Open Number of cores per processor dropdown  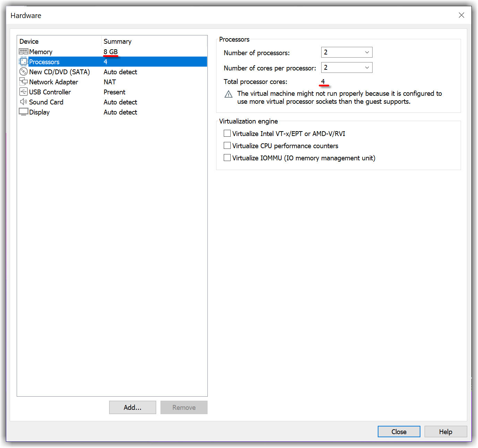click(347, 68)
